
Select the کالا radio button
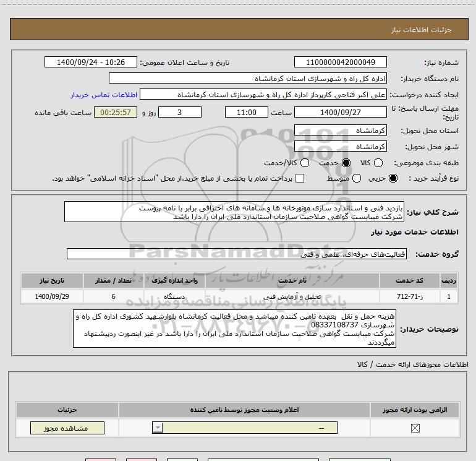coord(378,163)
